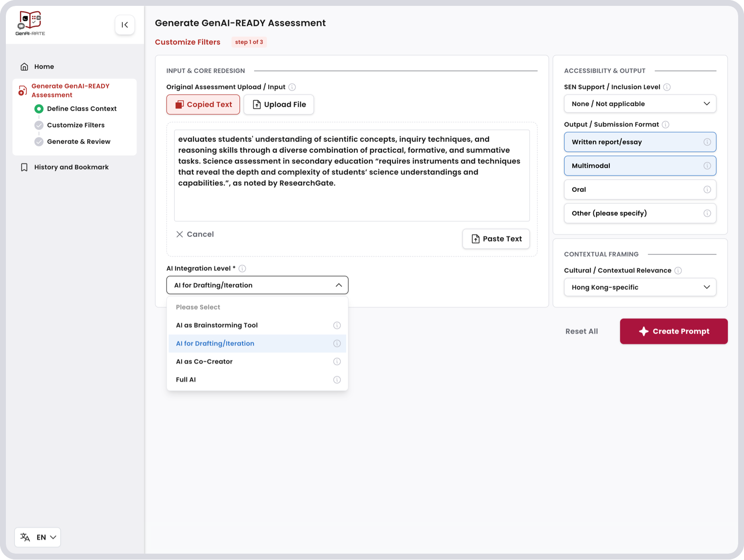Click the Customize Filters step check circle

(x=39, y=125)
